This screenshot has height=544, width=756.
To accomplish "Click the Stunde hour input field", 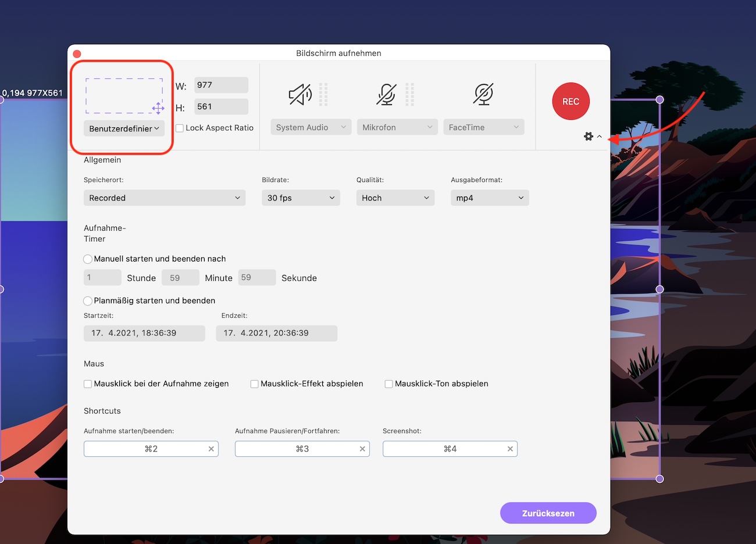I will 102,277.
